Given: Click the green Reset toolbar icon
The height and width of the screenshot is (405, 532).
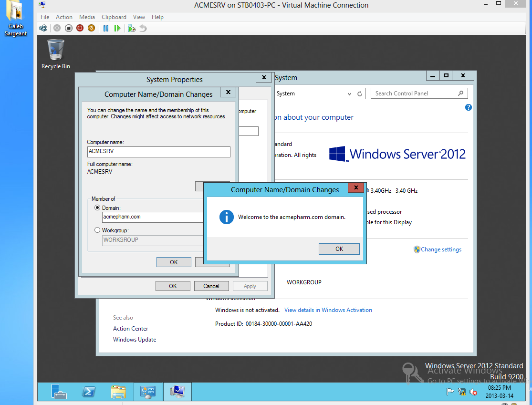Looking at the screenshot, I should click(x=117, y=28).
